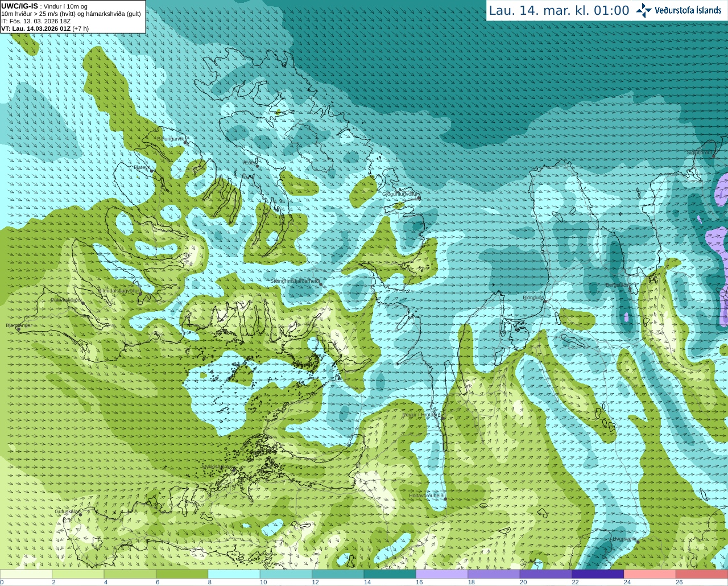Click the Stykkishólmur station label
The height and width of the screenshot is (586, 728).
[x=218, y=467]
